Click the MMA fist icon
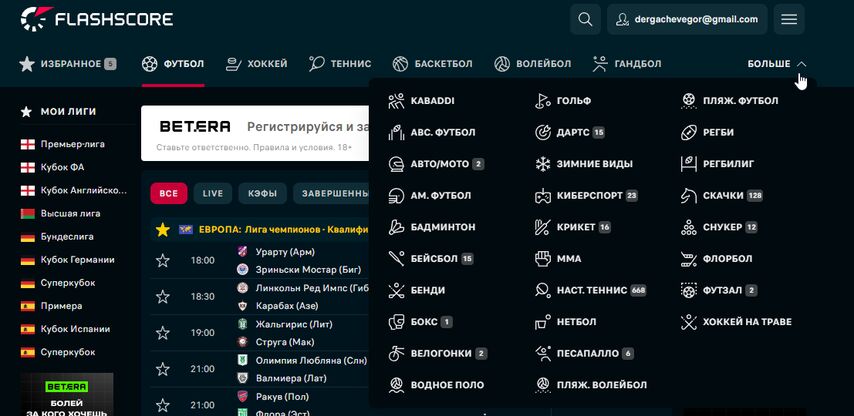The width and height of the screenshot is (854, 416). (542, 259)
